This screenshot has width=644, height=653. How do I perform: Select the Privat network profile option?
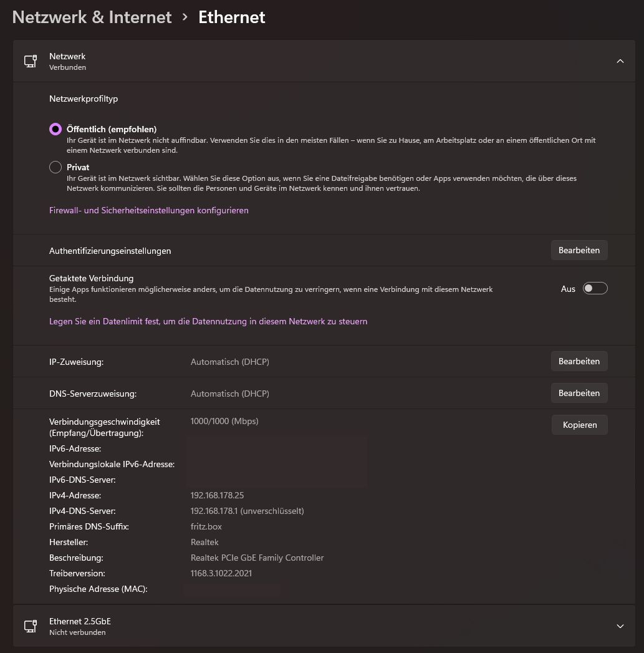(x=55, y=167)
